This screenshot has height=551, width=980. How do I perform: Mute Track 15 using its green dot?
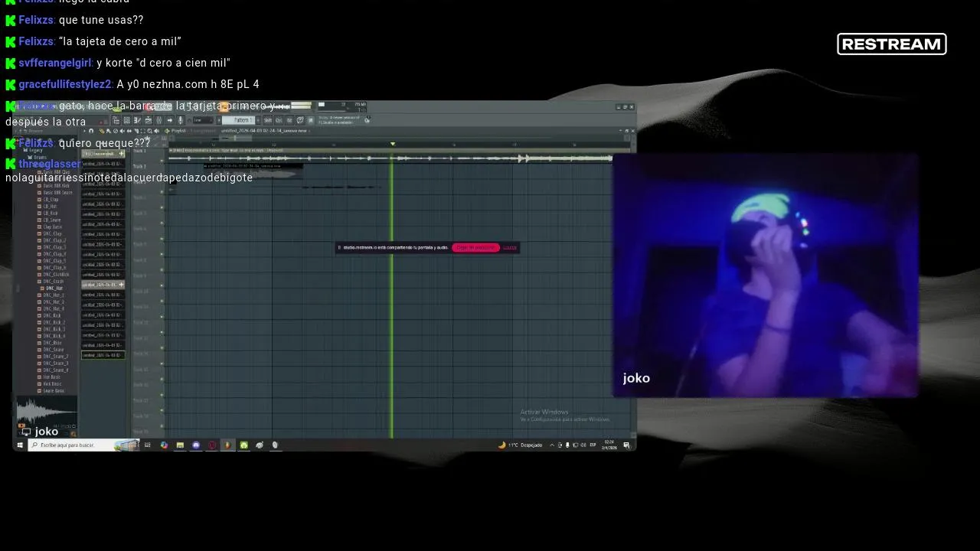pyautogui.click(x=162, y=377)
